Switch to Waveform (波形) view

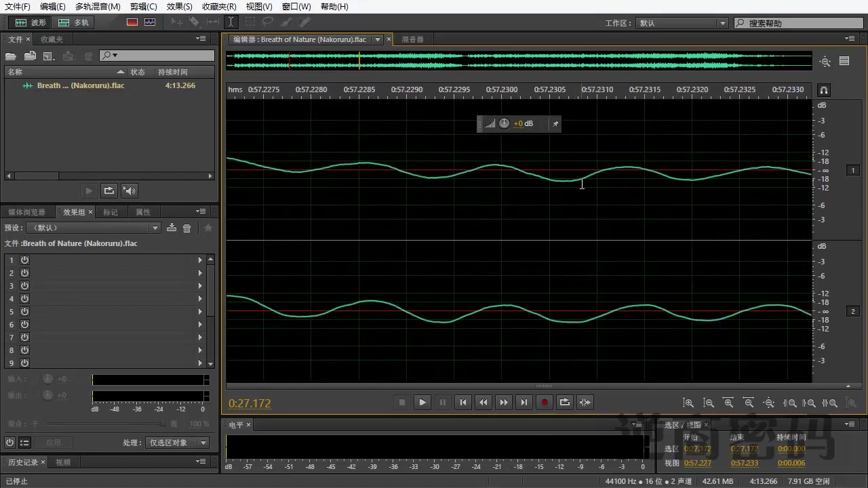(31, 22)
